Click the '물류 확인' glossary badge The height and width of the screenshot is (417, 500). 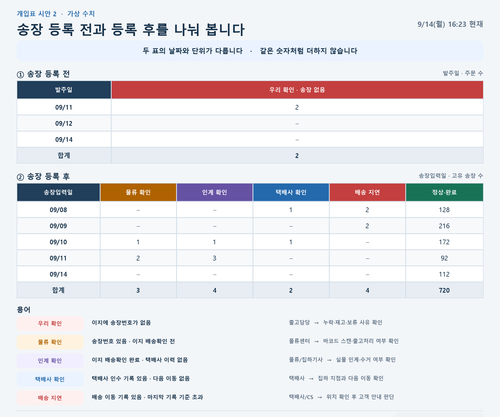pyautogui.click(x=50, y=342)
